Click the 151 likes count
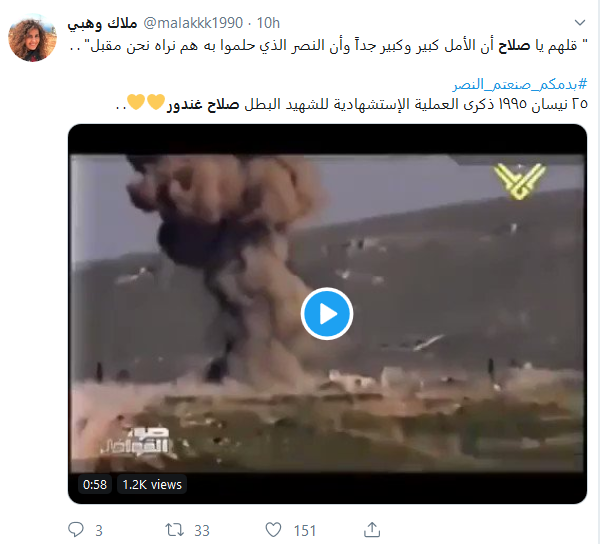Image resolution: width=600 pixels, height=544 pixels. pyautogui.click(x=305, y=531)
